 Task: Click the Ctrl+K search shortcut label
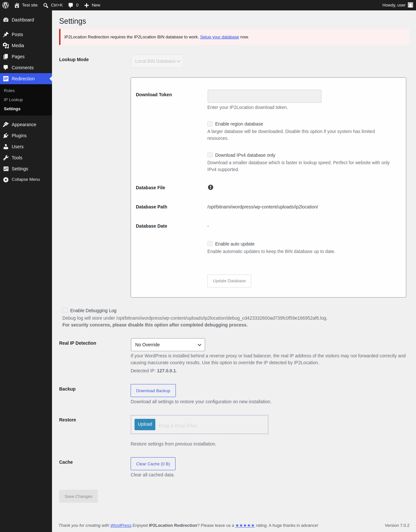point(57,5)
